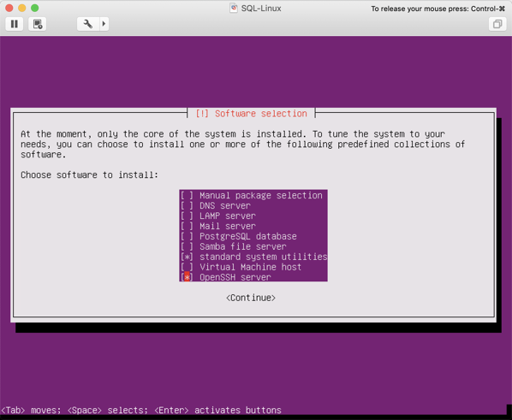Click the Software selection dialog title
The width and height of the screenshot is (512, 420).
click(251, 114)
